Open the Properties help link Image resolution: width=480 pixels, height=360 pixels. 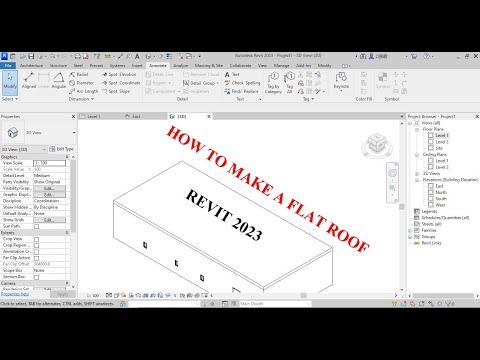pos(15,294)
